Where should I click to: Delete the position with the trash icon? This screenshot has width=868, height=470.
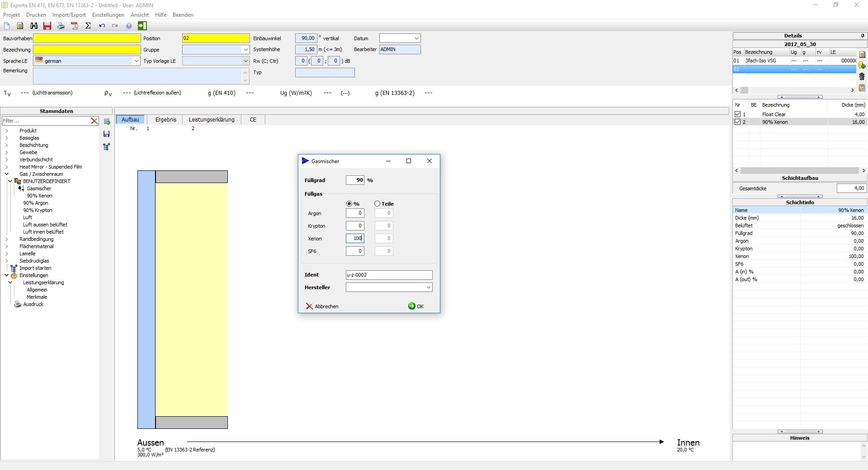862,76
